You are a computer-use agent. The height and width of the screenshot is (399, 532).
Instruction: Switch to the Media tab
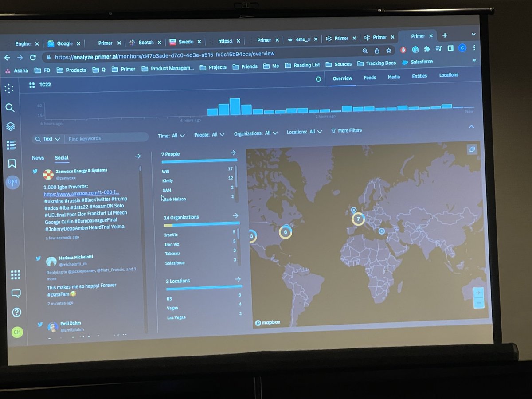coord(394,77)
